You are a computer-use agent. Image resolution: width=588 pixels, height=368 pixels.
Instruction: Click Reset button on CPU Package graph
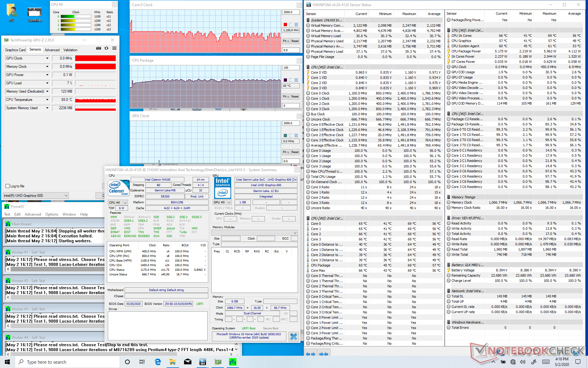(295, 97)
